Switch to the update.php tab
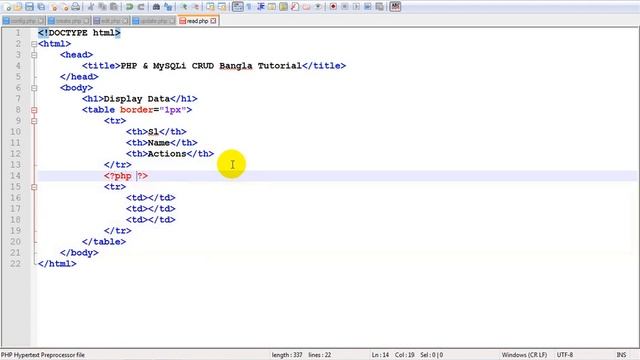This screenshot has height=360, width=640. coord(154,21)
